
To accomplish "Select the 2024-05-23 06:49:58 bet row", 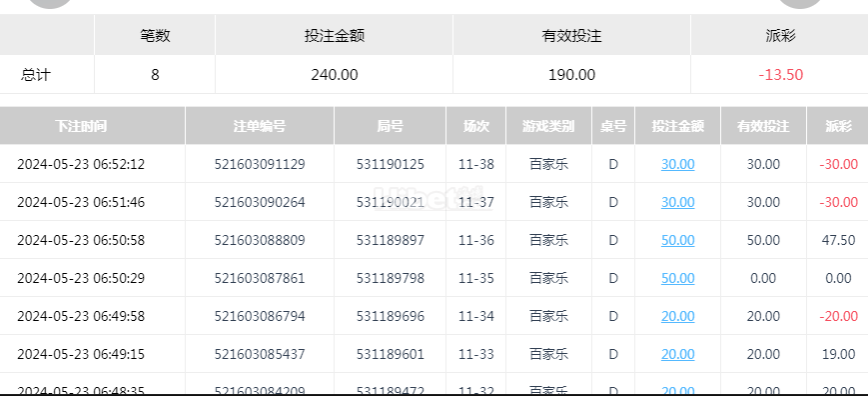I will click(x=434, y=316).
